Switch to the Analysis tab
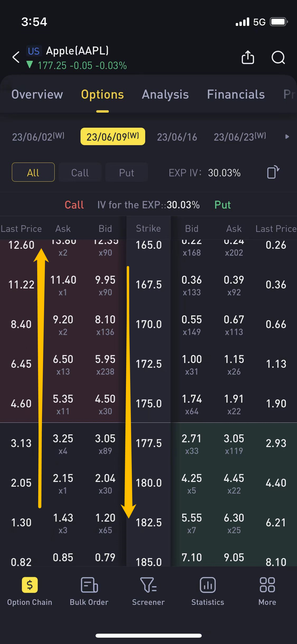 [x=165, y=94]
